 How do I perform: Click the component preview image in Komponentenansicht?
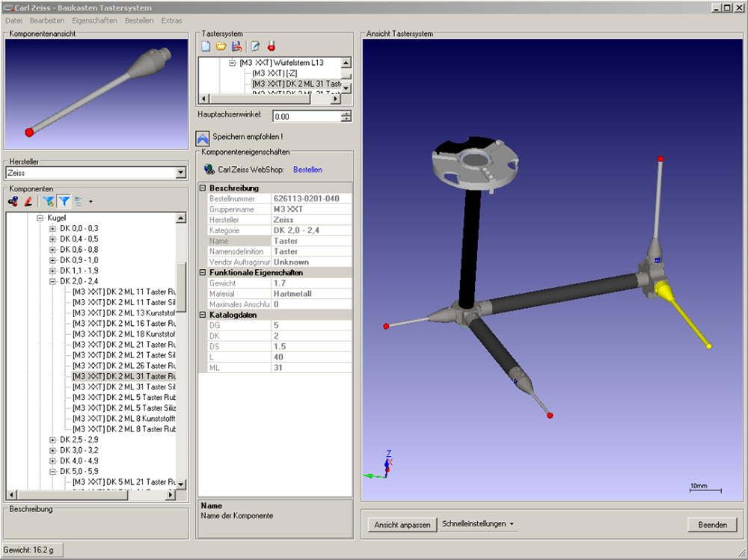pyautogui.click(x=96, y=94)
